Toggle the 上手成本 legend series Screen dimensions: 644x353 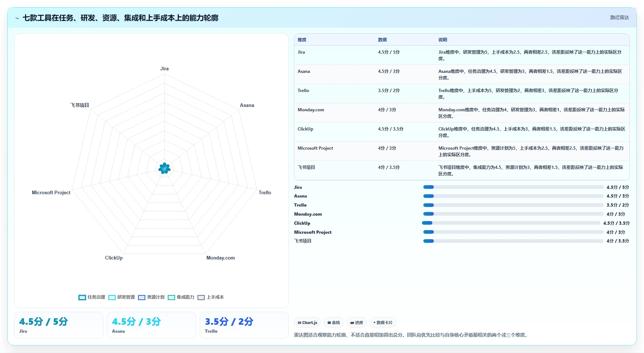(211, 297)
